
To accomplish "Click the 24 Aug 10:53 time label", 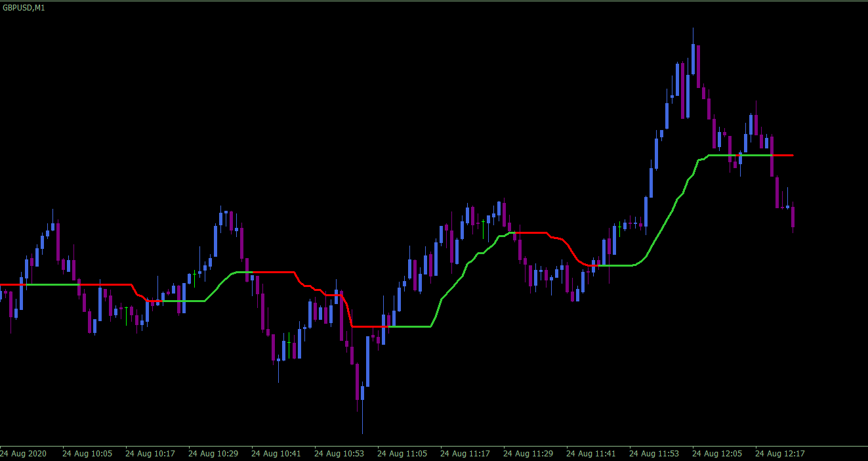I will point(339,453).
